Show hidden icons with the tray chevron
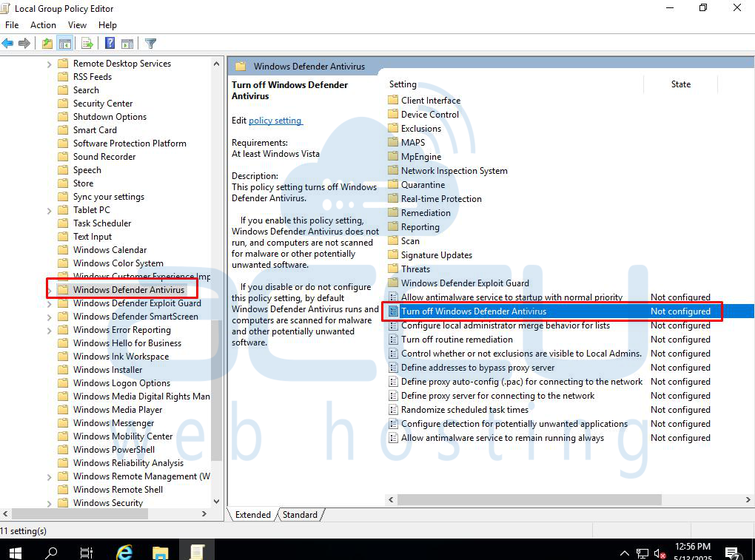This screenshot has width=755, height=560. pos(625,553)
